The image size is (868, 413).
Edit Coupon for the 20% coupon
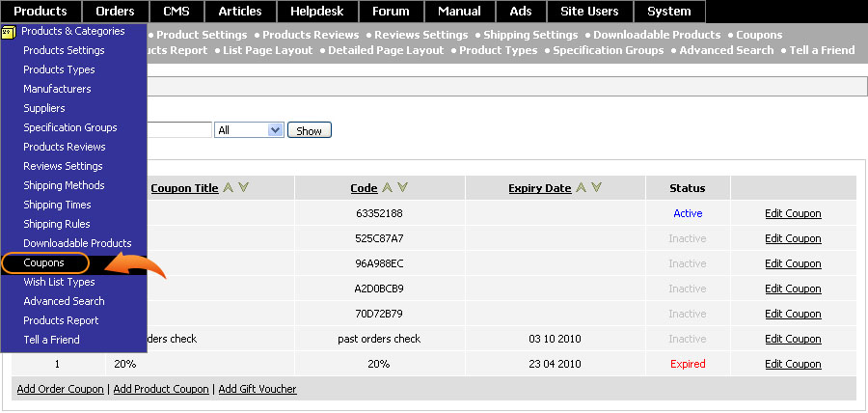coord(793,364)
